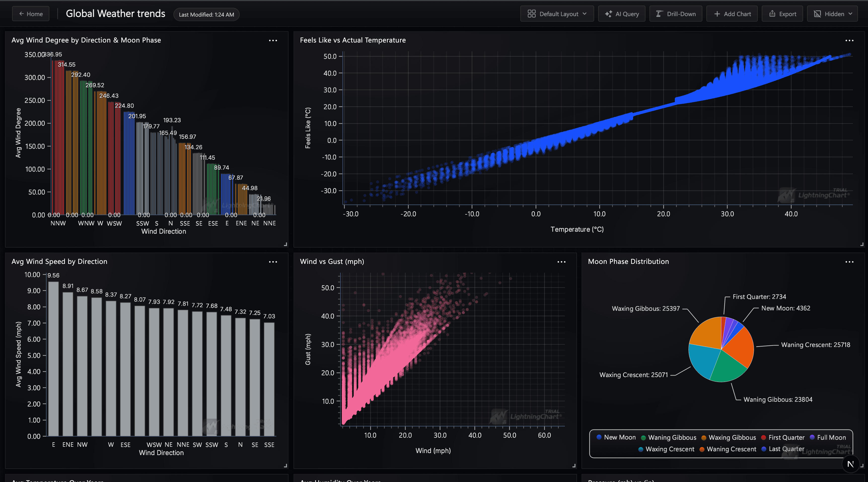Viewport: 868px width, 482px height.
Task: Click the ENE bar with value 8.91
Action: pos(68,364)
